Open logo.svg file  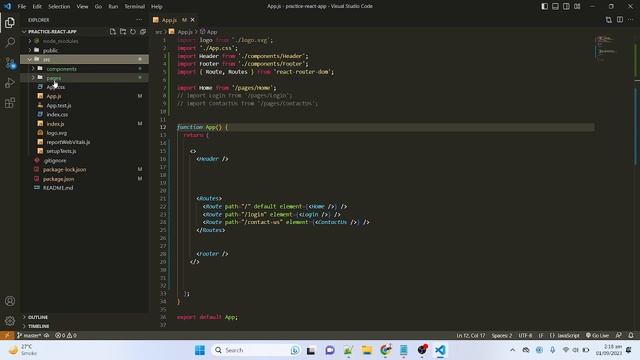[57, 133]
